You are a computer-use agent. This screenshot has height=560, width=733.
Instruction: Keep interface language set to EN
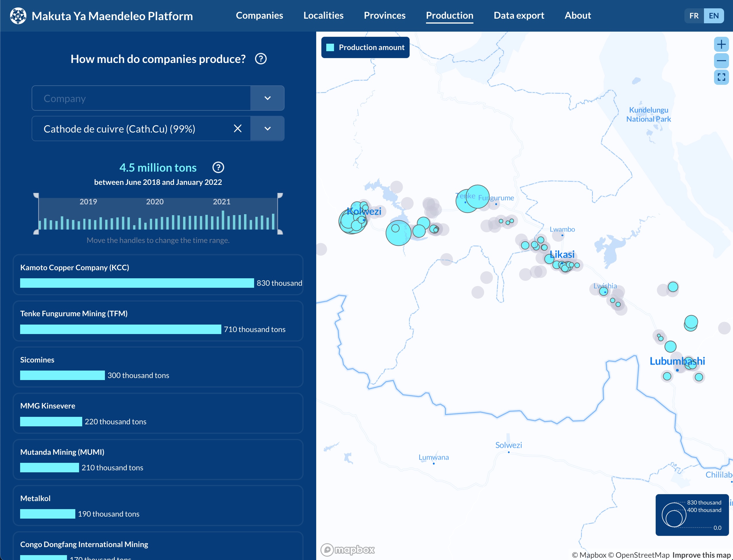[x=714, y=15]
